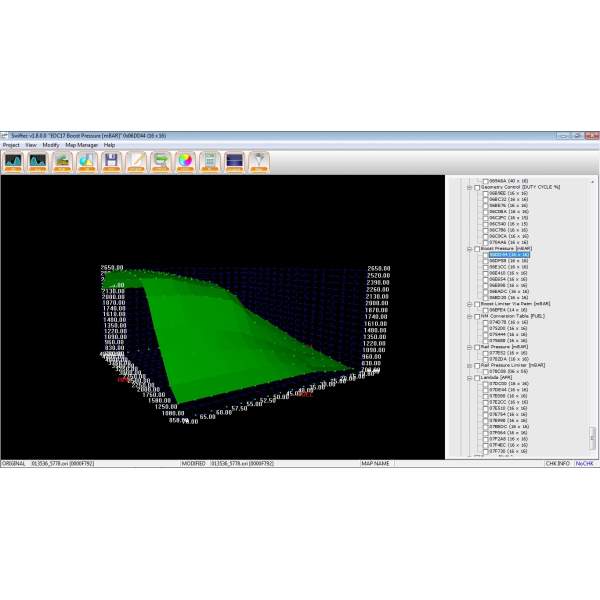Viewport: 600px width, 600px height.
Task: Click the Swiftec application icon in title bar
Action: point(5,136)
